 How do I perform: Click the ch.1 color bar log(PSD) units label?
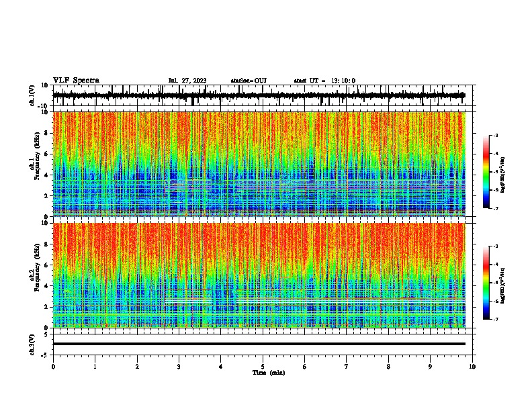pyautogui.click(x=503, y=175)
